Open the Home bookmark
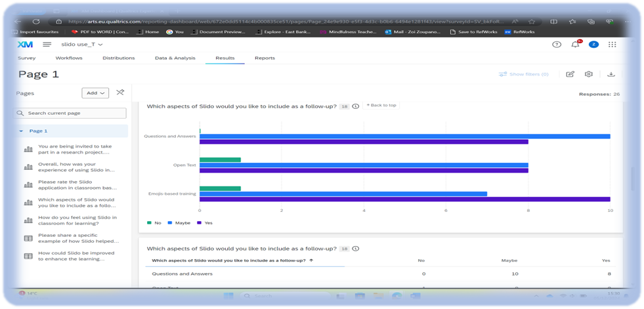 [148, 31]
